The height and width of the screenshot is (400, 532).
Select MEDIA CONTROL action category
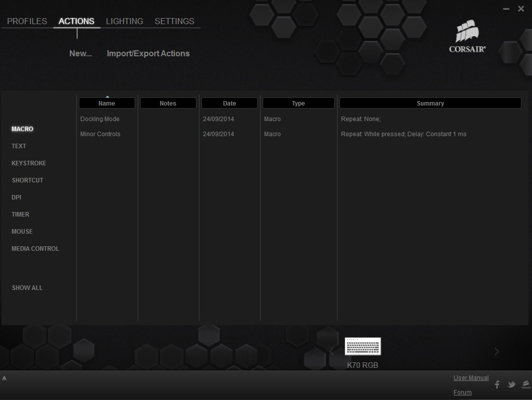click(35, 249)
